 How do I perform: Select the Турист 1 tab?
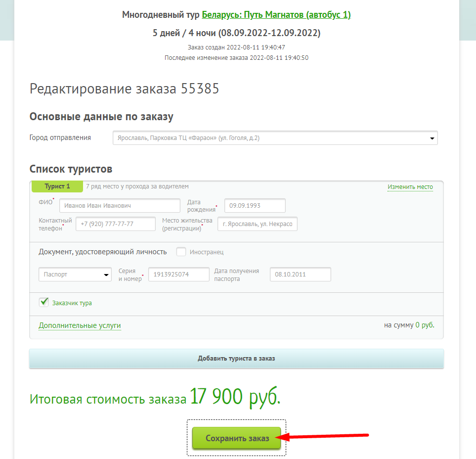pyautogui.click(x=57, y=186)
